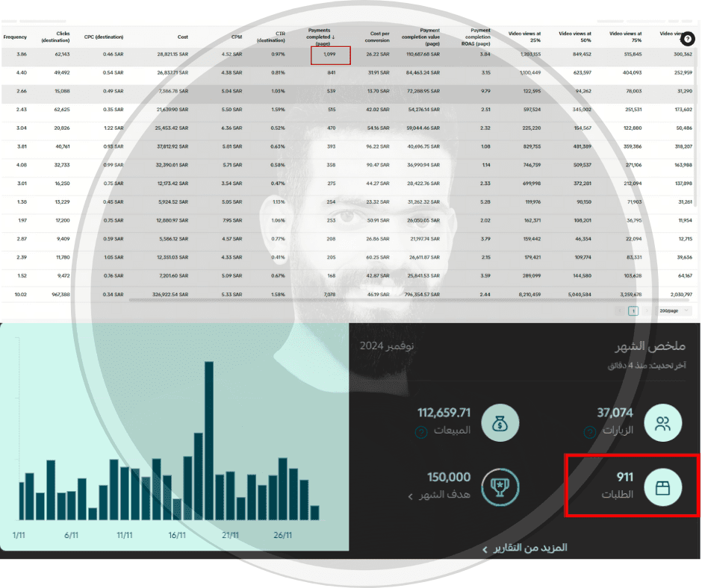This screenshot has height=588, width=702.
Task: Click the monthly goal trophy icon
Action: click(500, 487)
